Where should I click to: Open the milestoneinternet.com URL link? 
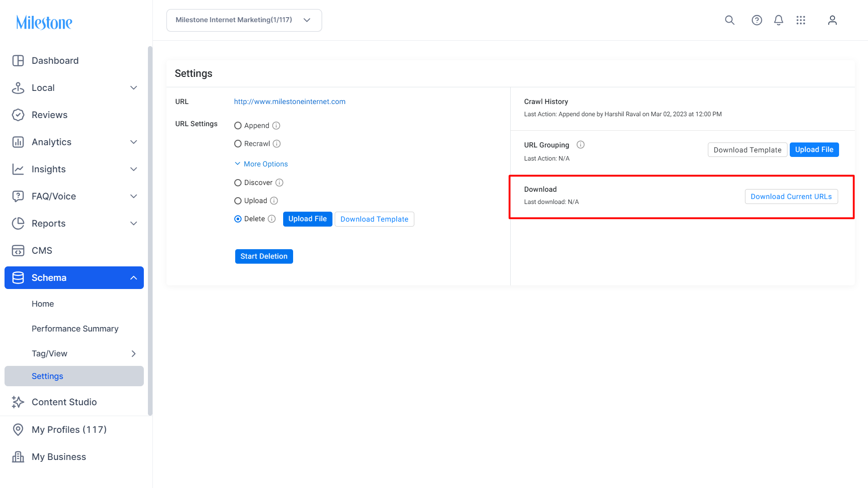(x=289, y=102)
